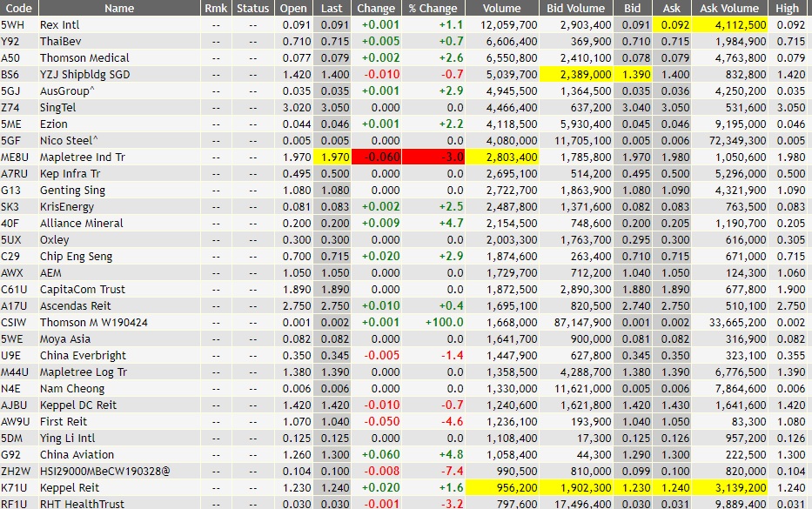Click the red -0.060 change cell

(377, 157)
